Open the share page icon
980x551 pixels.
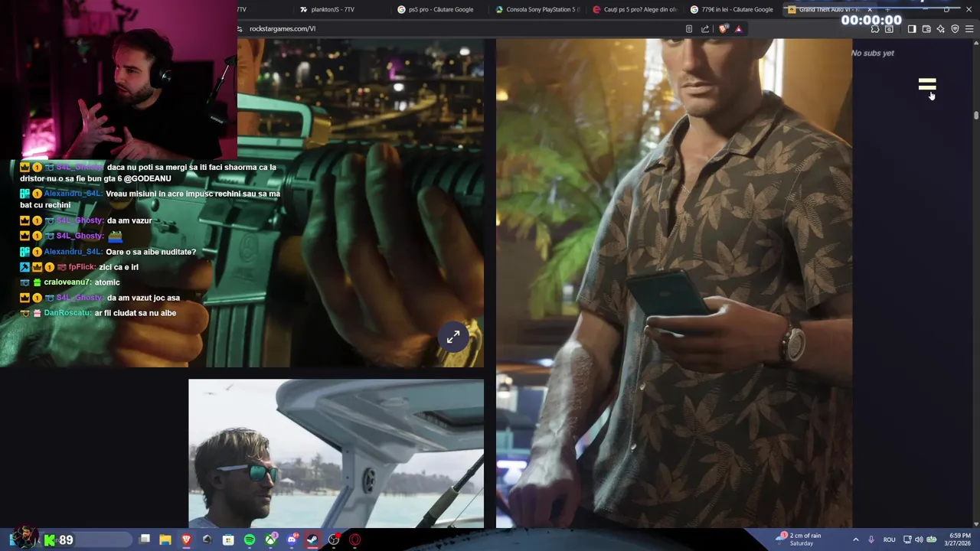(x=705, y=29)
